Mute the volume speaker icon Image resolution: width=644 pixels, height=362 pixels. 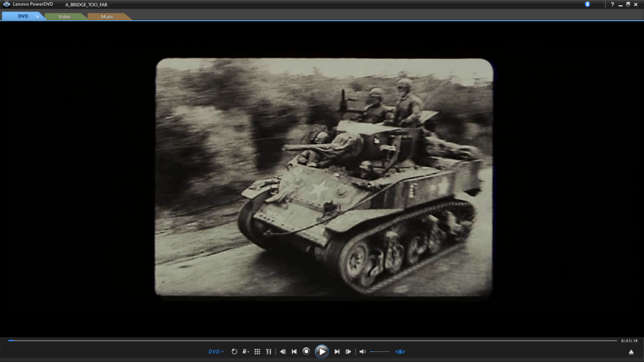[362, 351]
